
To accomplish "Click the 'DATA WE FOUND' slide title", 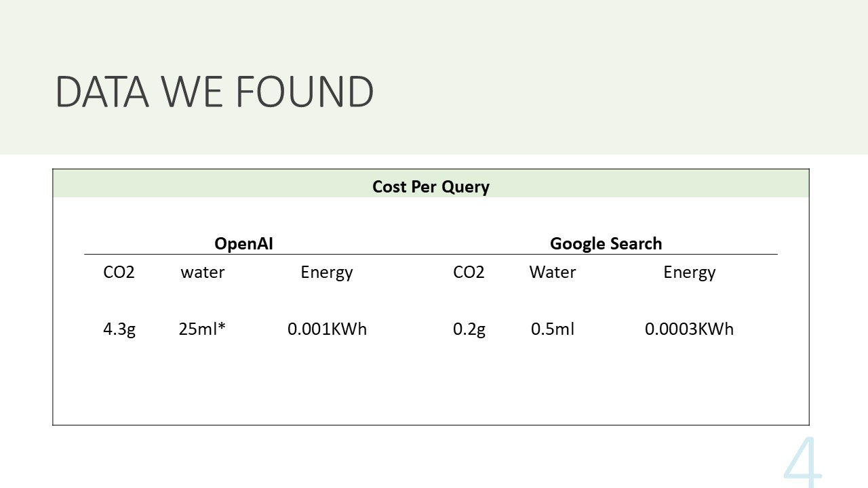I will (214, 91).
